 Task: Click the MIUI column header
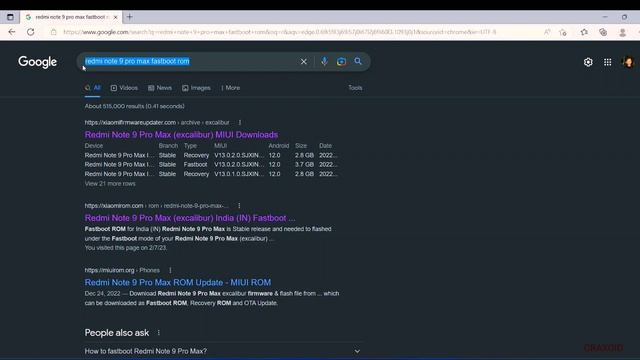[x=220, y=146]
